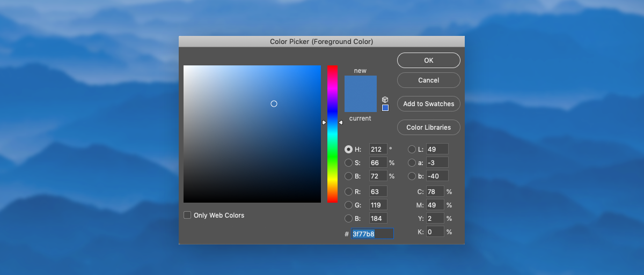Click the H degree value field
The height and width of the screenshot is (275, 644).
[x=378, y=150]
